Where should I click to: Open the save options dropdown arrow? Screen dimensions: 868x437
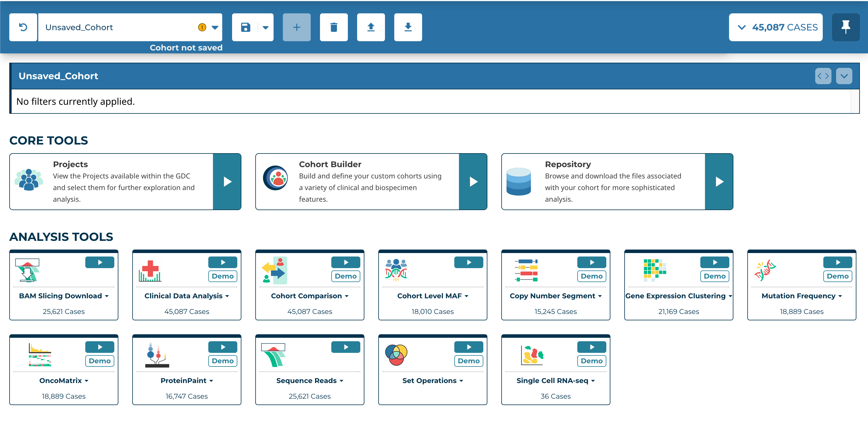tap(265, 27)
